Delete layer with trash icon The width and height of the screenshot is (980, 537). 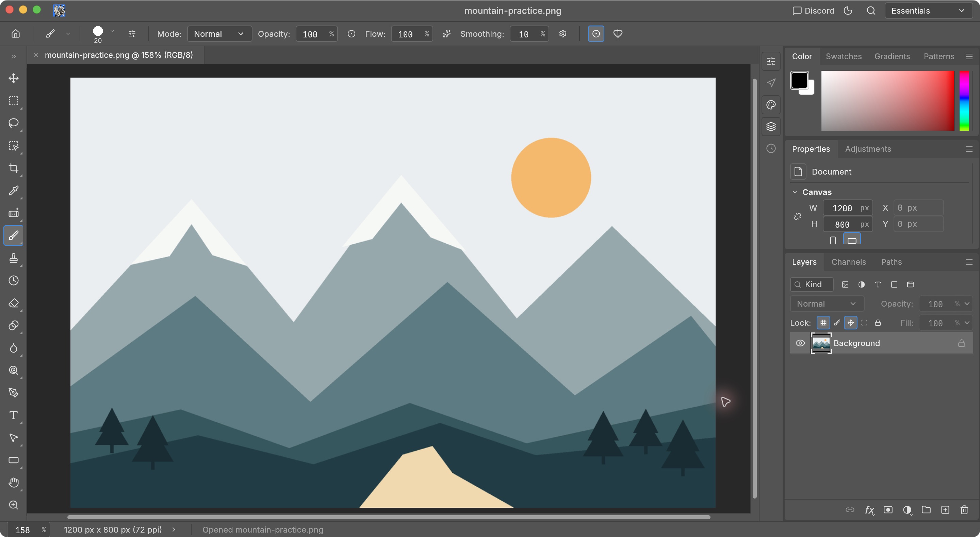964,510
